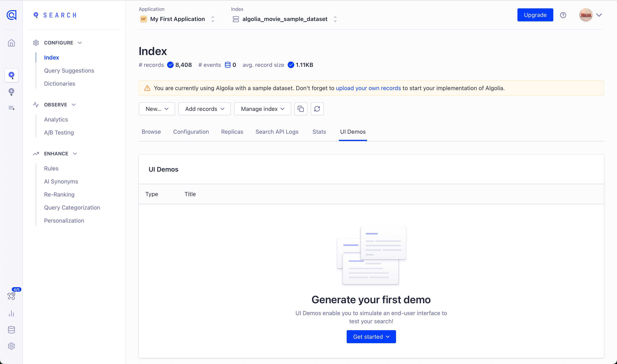Switch to the Search API Logs tab
The height and width of the screenshot is (364, 617).
point(277,132)
